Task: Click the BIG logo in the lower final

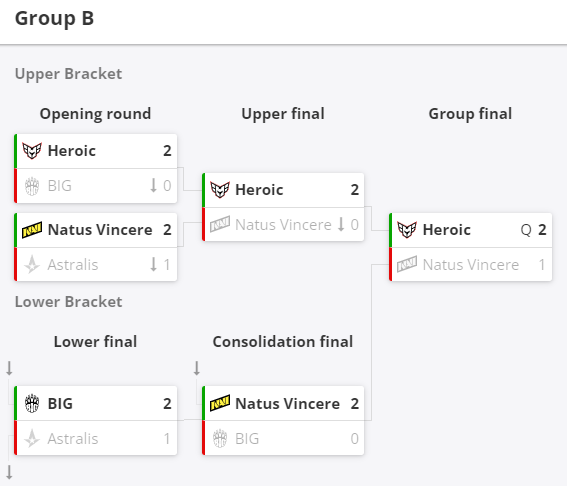Action: (32, 404)
